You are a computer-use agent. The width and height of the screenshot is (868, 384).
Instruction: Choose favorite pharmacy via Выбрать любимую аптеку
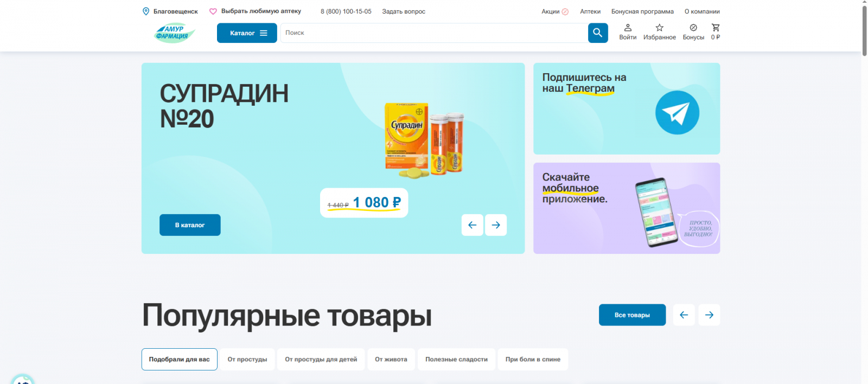pos(256,11)
